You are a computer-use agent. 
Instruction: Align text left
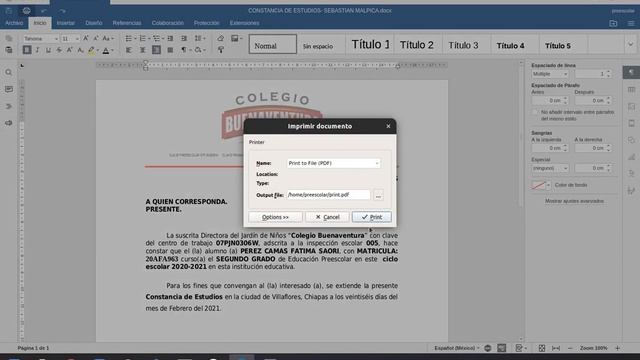tap(129, 50)
